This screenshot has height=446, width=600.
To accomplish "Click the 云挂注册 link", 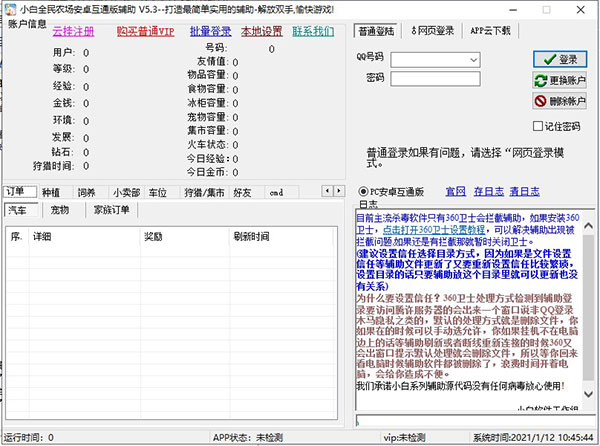I will (73, 32).
